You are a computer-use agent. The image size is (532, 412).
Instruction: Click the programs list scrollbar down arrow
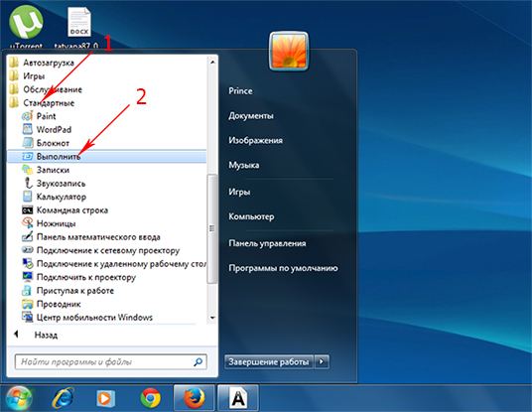point(212,318)
